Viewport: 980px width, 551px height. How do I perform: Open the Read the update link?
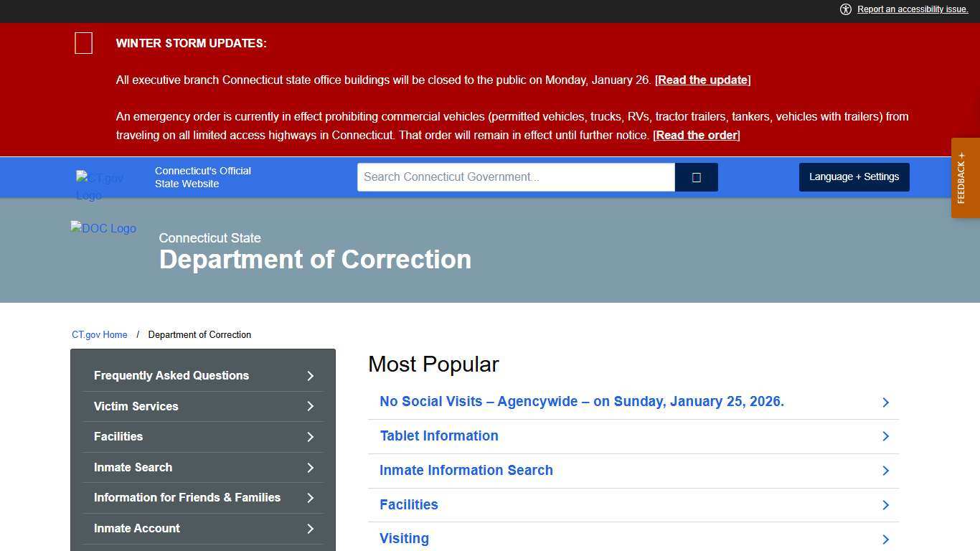[702, 80]
